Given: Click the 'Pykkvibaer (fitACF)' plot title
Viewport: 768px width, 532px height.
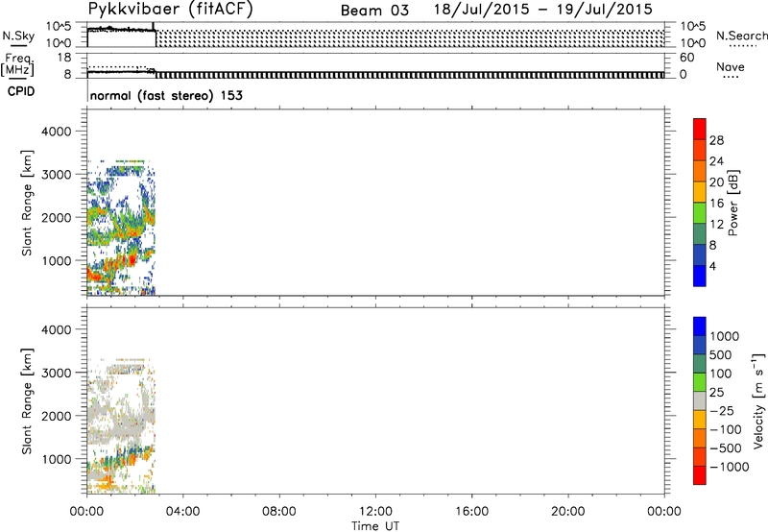Looking at the screenshot, I should [171, 10].
